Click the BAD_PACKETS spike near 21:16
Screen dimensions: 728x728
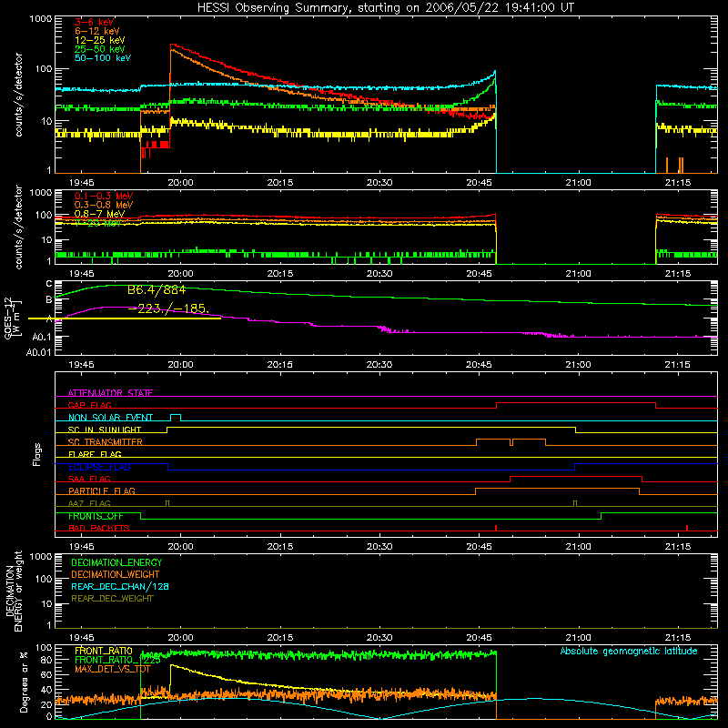click(687, 528)
